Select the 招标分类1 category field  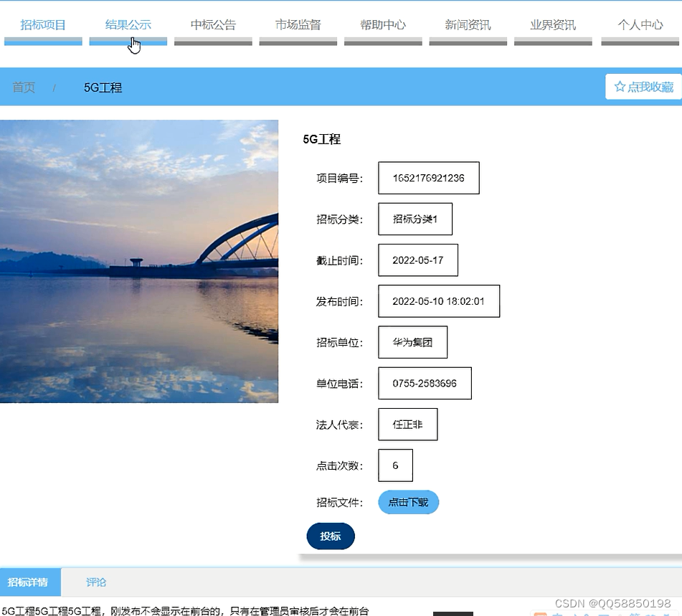pos(415,219)
